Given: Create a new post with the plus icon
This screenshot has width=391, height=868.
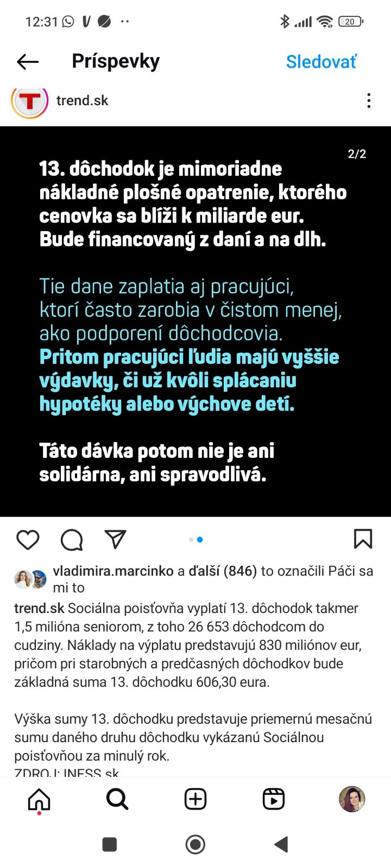Looking at the screenshot, I should pyautogui.click(x=195, y=799).
